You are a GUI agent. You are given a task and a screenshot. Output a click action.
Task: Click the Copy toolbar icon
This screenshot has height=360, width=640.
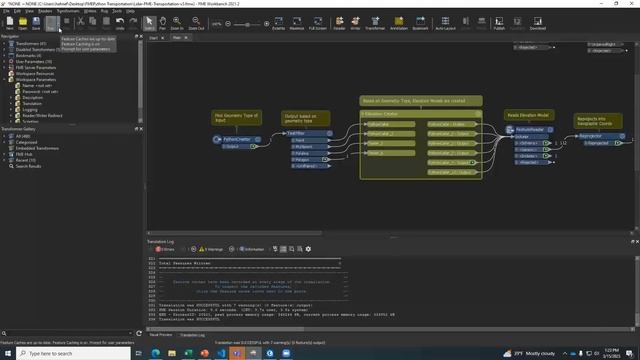click(x=93, y=22)
